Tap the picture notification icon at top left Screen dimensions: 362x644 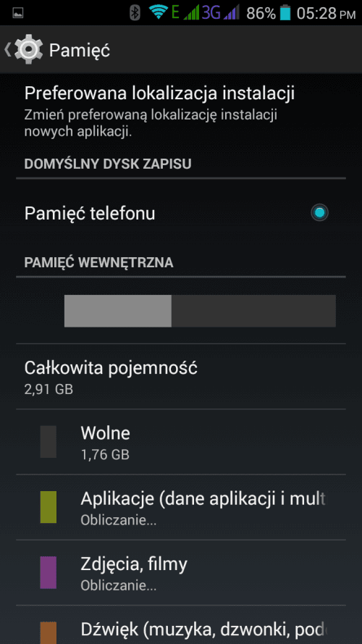18,13
